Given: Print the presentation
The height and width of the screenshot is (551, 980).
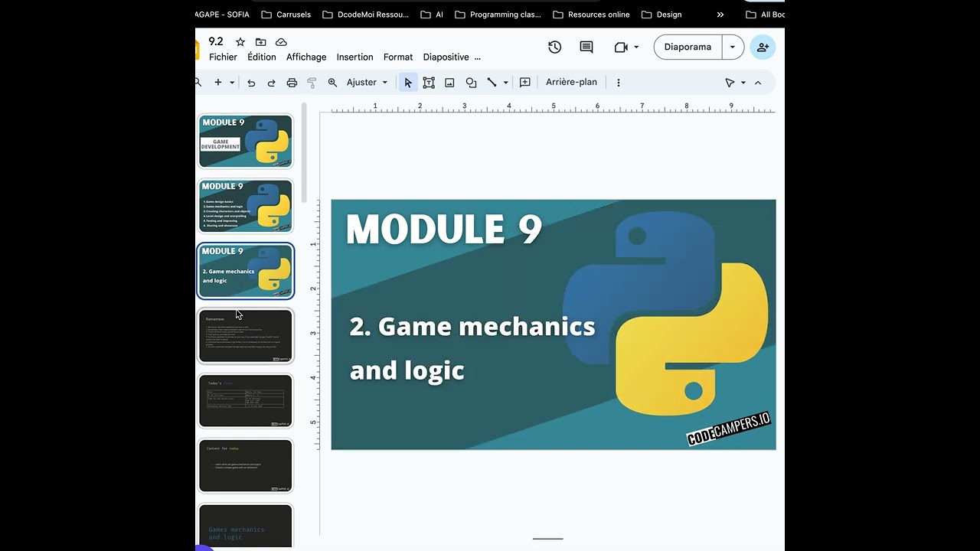Looking at the screenshot, I should 292,83.
